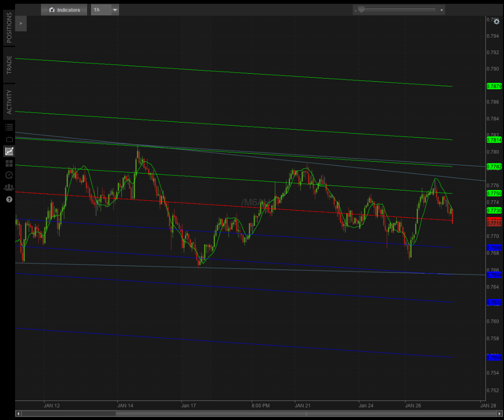Click the chart zoom slider handle
Viewport: 504px width, 420px height.
click(x=361, y=10)
